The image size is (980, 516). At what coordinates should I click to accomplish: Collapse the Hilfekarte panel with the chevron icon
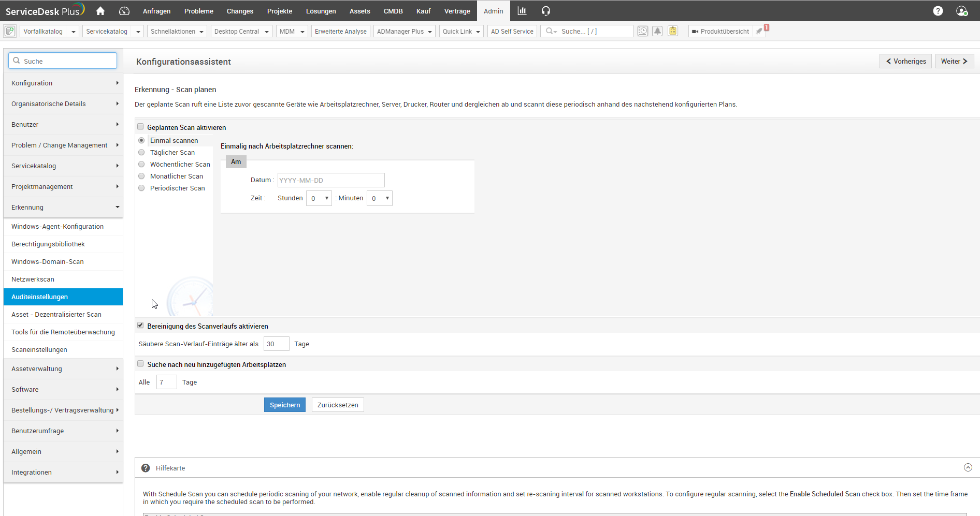pyautogui.click(x=968, y=467)
